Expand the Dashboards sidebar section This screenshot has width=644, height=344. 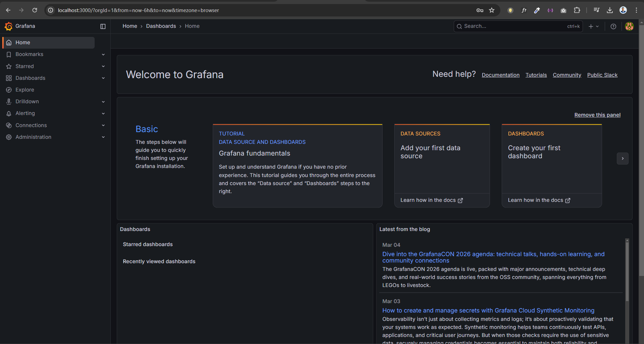point(103,78)
